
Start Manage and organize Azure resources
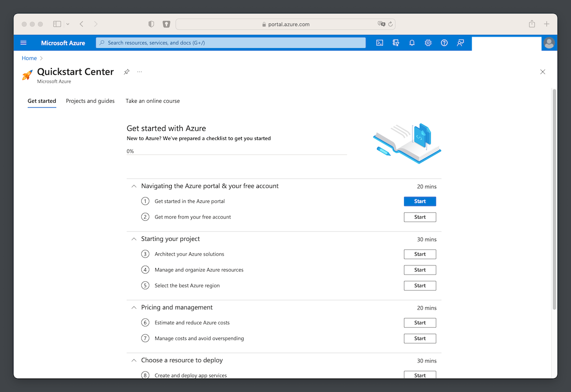(x=420, y=270)
